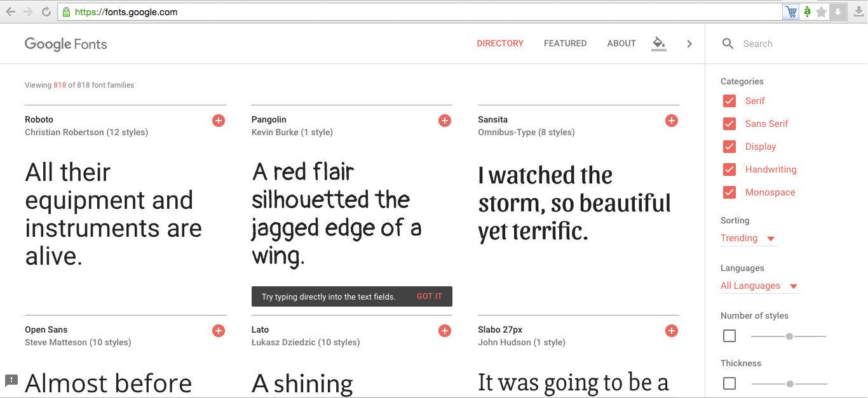The height and width of the screenshot is (398, 868).
Task: Open the About tab
Action: (621, 44)
